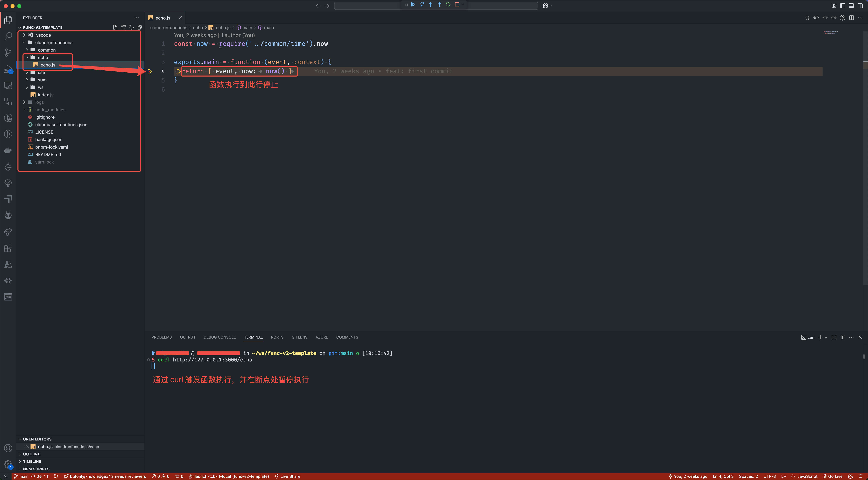Screen dimensions: 868x480
Task: Refresh the explorer tree
Action: (131, 27)
